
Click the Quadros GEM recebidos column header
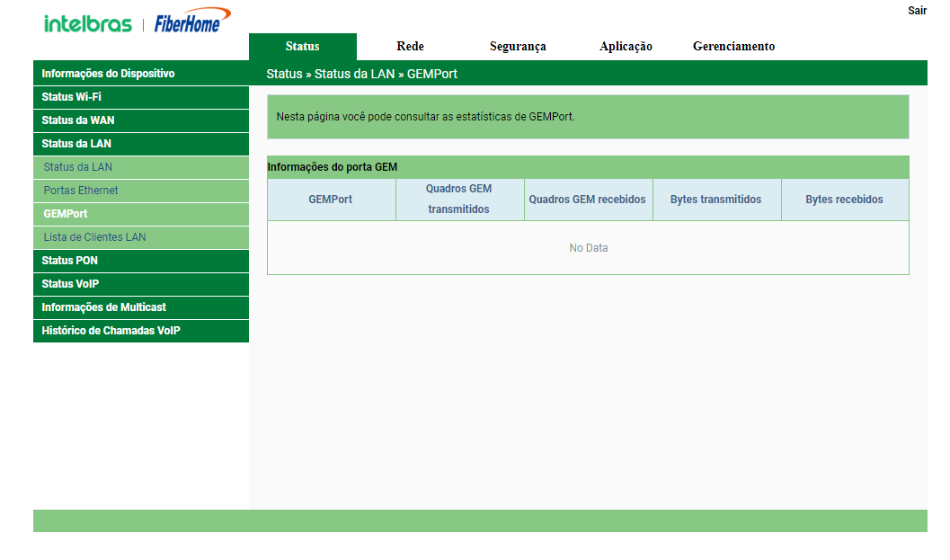pyautogui.click(x=588, y=200)
